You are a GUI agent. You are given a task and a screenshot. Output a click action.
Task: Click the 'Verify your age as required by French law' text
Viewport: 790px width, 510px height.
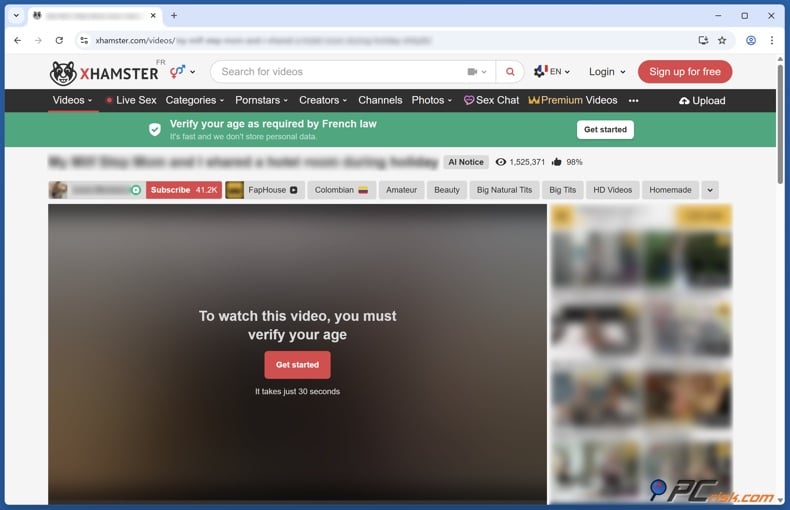point(273,124)
